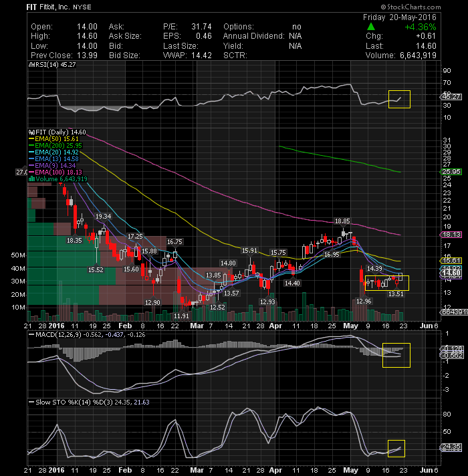Click the 15.61 EMA(50) tag on the price axis
The width and height of the screenshot is (468, 476).
click(451, 261)
